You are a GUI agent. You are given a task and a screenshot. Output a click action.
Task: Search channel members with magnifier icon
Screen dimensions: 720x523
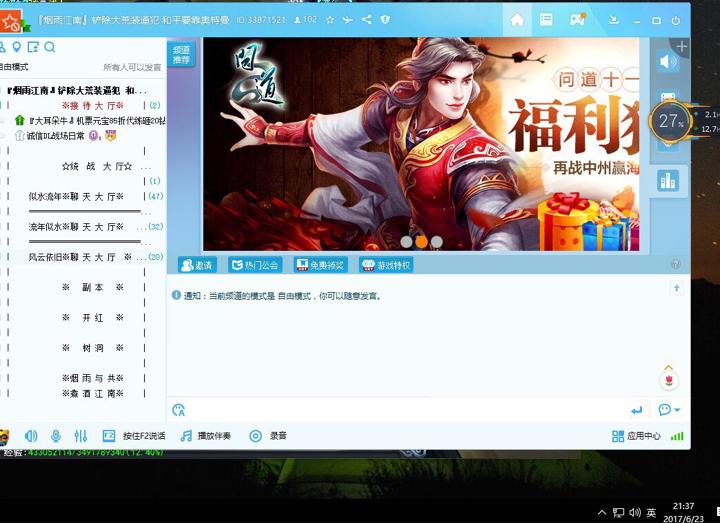click(x=50, y=47)
